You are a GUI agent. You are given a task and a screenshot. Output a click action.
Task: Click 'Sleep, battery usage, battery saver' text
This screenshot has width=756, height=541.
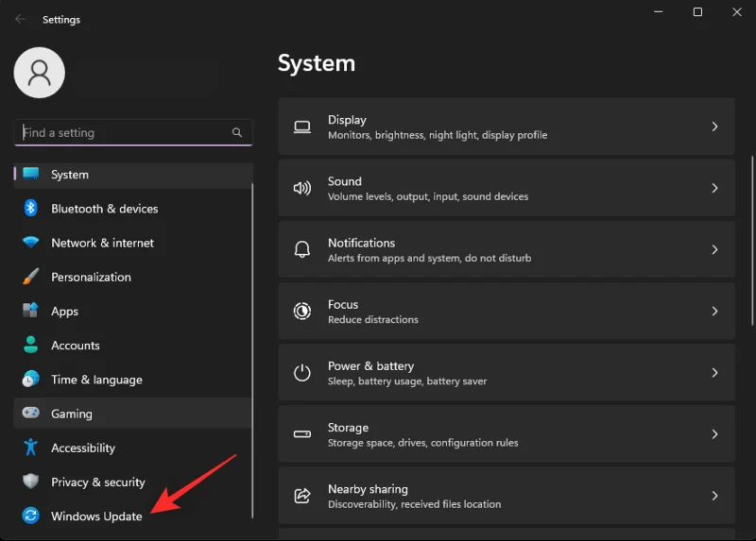point(407,381)
